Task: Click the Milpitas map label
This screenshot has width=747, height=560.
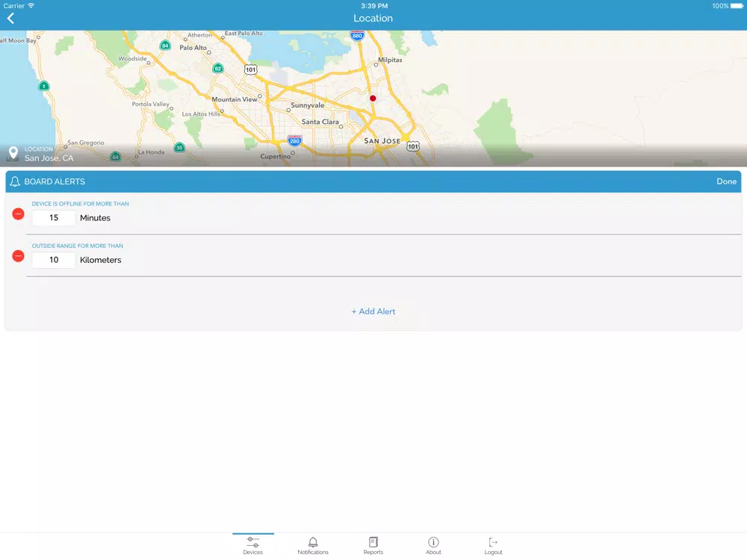Action: pos(390,60)
